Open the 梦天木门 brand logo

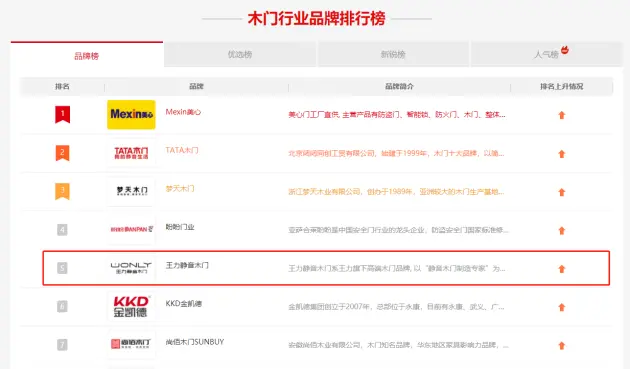coord(131,191)
